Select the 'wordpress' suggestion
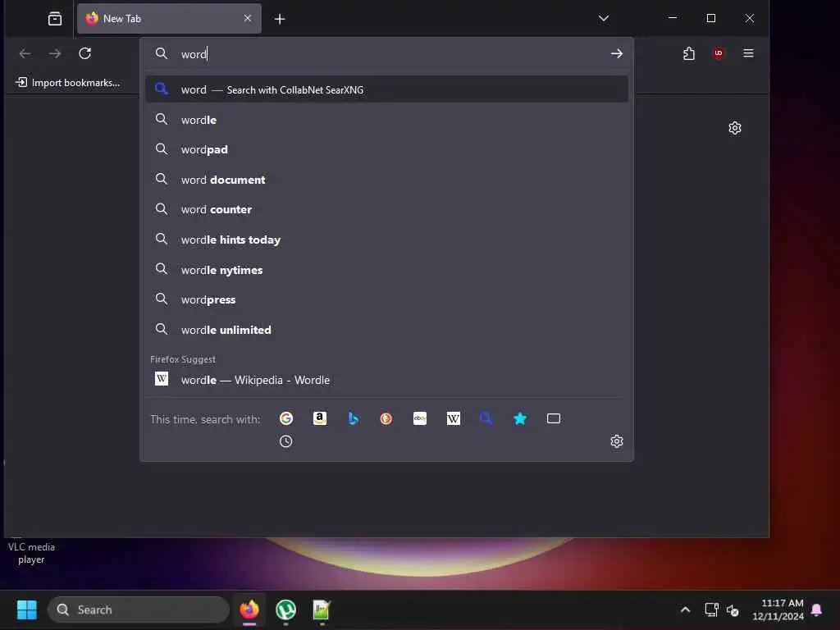The height and width of the screenshot is (630, 840). [386, 299]
